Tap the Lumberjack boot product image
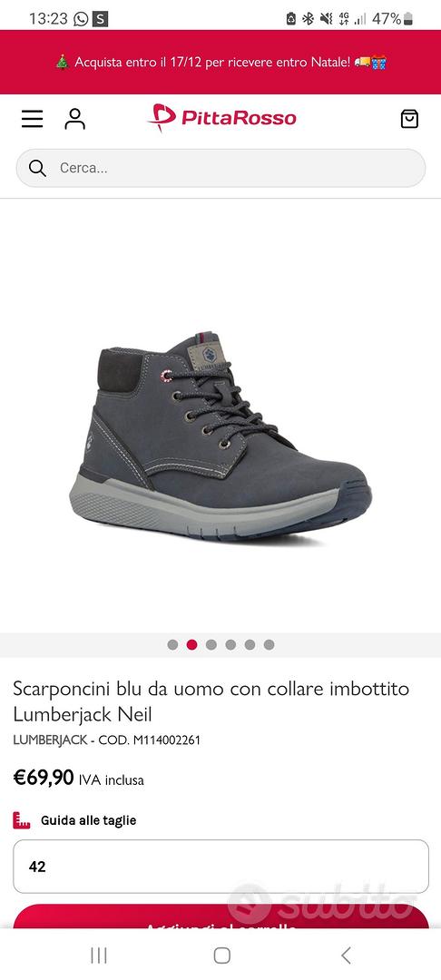441x980 pixels. click(220, 436)
